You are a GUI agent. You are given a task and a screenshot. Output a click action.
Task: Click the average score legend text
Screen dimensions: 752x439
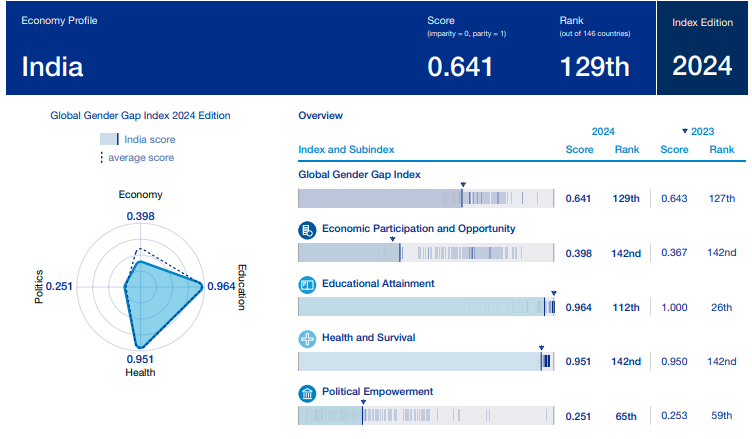141,158
